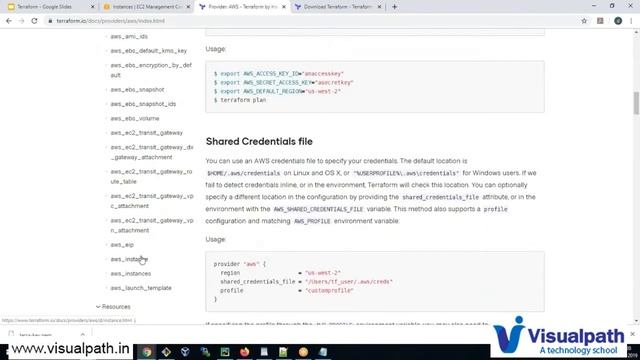The width and height of the screenshot is (640, 360).
Task: Open Chrome from the taskbar
Action: [x=147, y=352]
